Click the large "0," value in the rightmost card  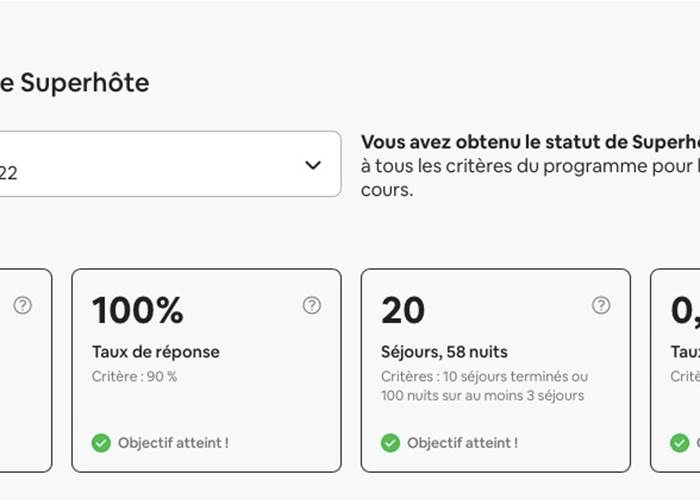(684, 311)
